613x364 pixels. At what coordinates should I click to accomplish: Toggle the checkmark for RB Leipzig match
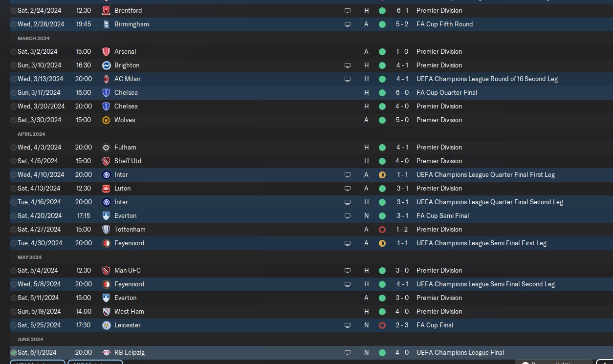[x=14, y=352]
